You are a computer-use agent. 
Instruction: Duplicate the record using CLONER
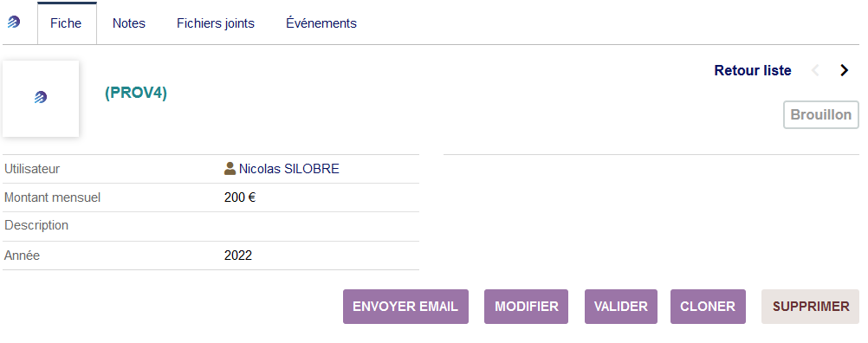708,307
